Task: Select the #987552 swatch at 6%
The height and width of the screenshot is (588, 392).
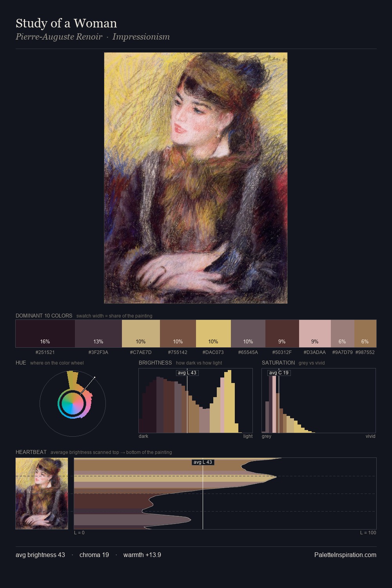Action: (x=365, y=334)
